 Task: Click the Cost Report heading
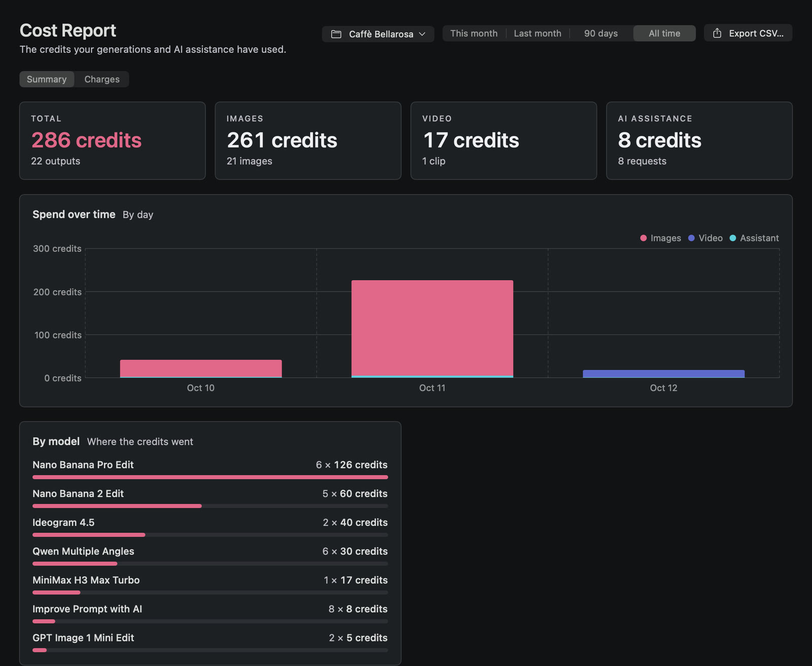click(68, 30)
